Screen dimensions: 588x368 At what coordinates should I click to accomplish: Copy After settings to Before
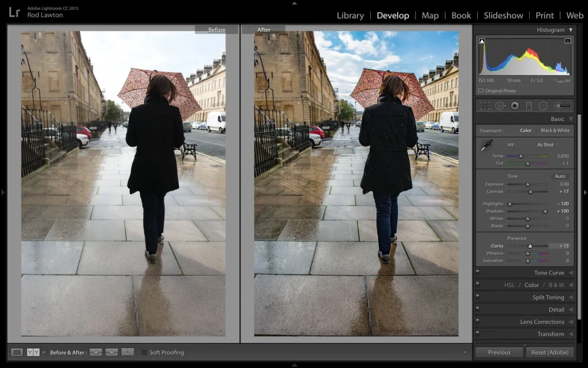[111, 352]
